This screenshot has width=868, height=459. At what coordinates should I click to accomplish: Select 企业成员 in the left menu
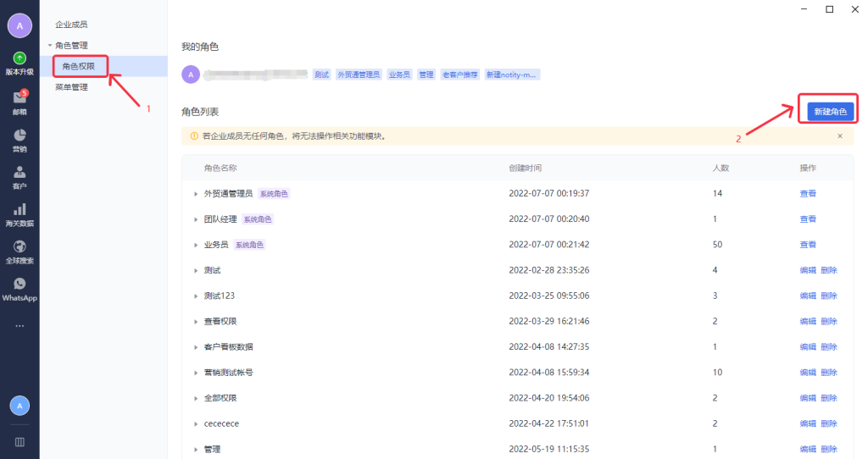click(71, 25)
